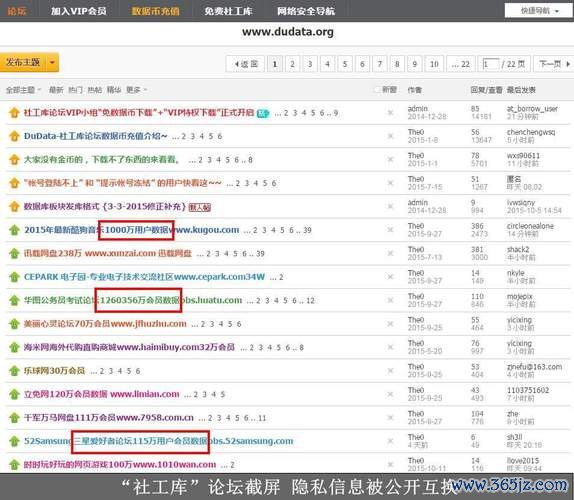Viewport: 574px width, 500px height.
Task: Open the 海米网海外代购 thread
Action: pyautogui.click(x=129, y=347)
